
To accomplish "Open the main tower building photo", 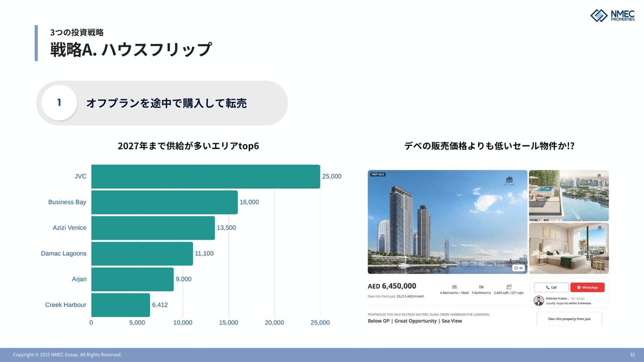I will [x=447, y=221].
